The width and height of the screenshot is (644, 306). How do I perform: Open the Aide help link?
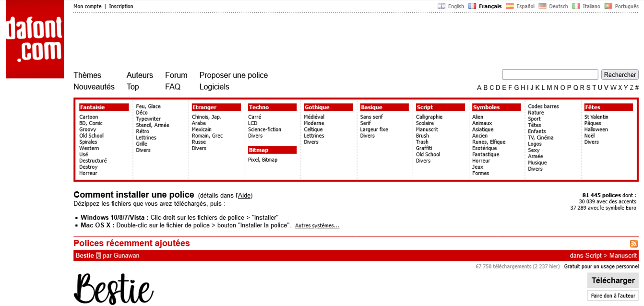coord(244,196)
